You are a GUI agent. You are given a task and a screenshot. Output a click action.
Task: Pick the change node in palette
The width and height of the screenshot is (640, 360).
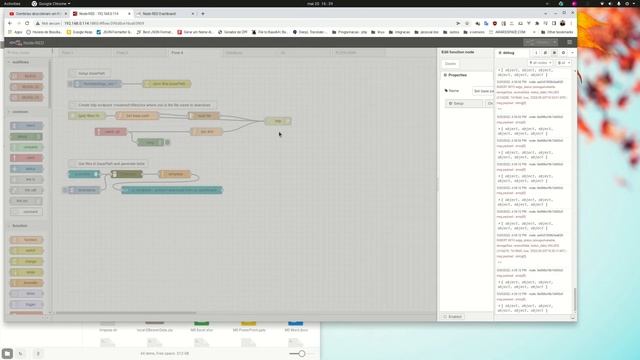pyautogui.click(x=27, y=262)
